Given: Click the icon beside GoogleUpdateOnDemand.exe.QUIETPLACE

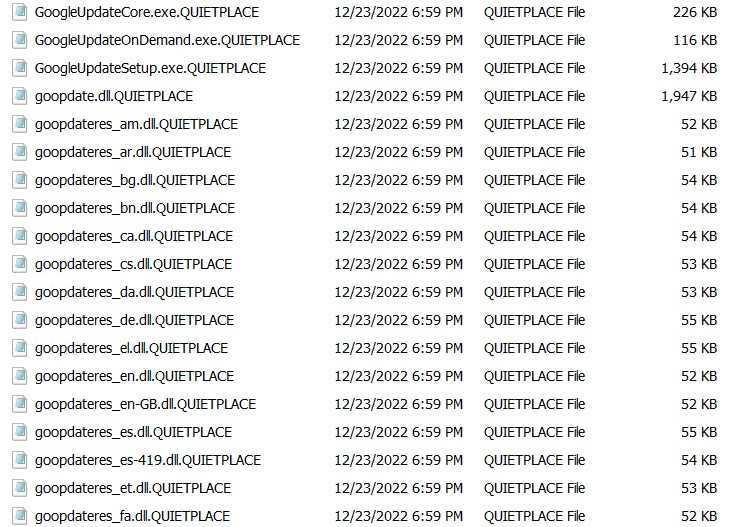Looking at the screenshot, I should click(x=20, y=40).
